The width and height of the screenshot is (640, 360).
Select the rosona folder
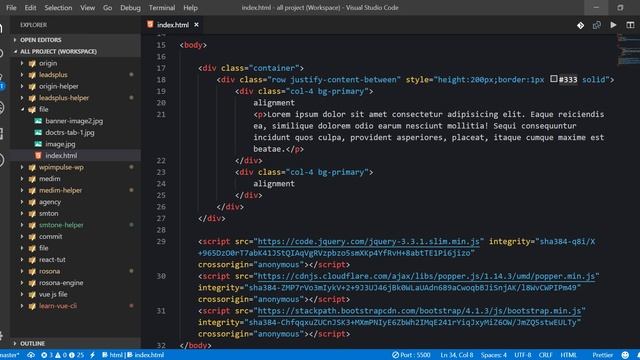(x=49, y=271)
